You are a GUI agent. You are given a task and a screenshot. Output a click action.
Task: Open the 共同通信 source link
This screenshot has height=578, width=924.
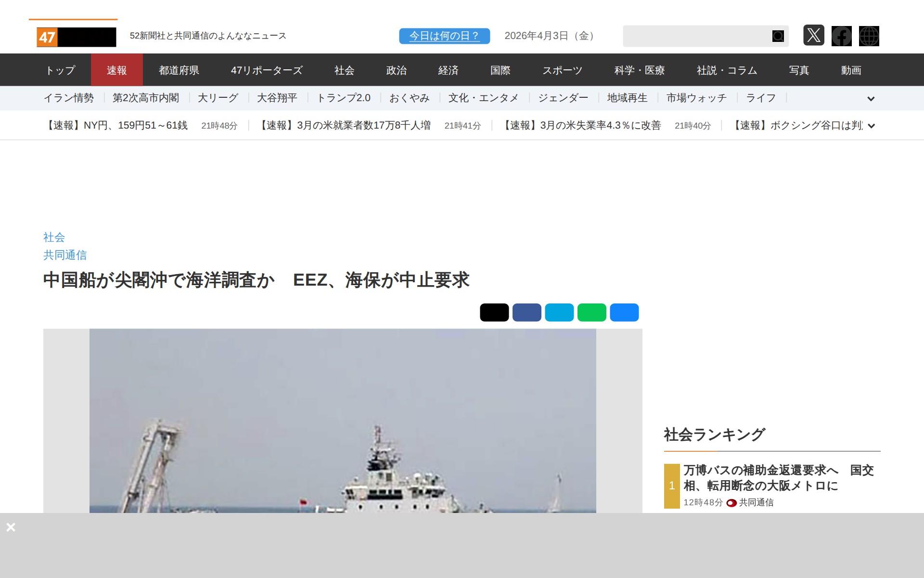65,255
